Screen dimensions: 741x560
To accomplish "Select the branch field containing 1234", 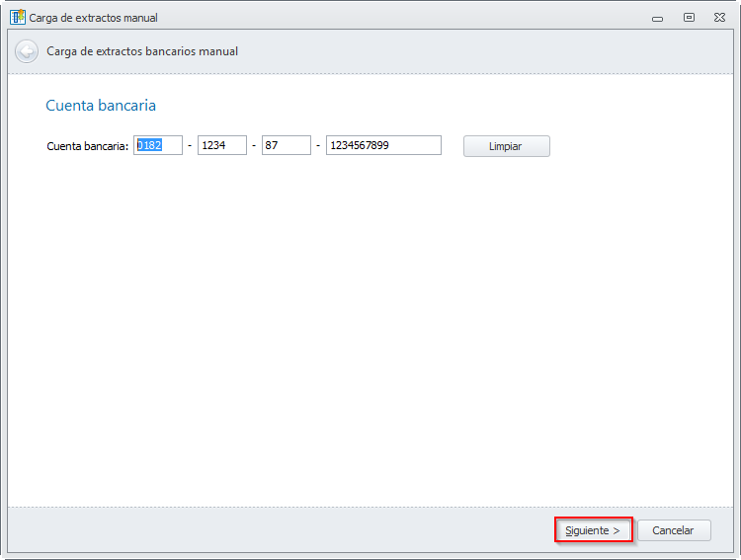I will pos(222,145).
